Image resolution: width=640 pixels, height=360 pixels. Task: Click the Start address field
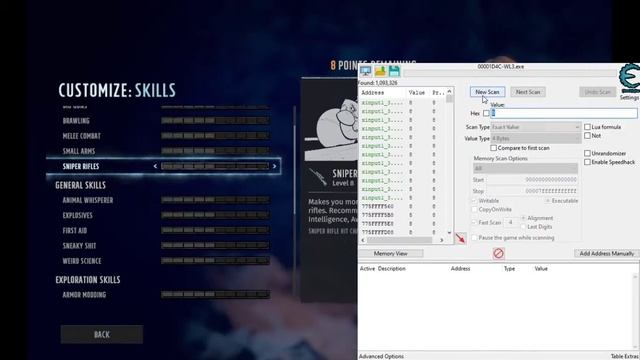pos(532,180)
